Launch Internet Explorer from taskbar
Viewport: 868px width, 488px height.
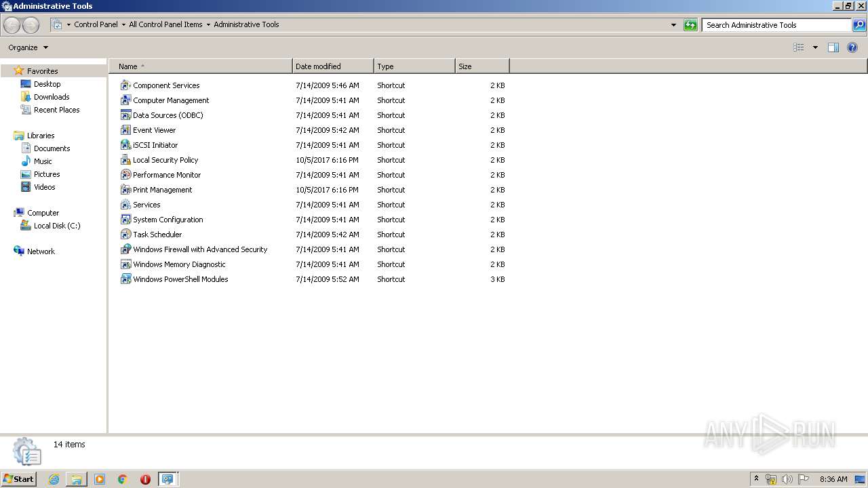click(x=54, y=479)
